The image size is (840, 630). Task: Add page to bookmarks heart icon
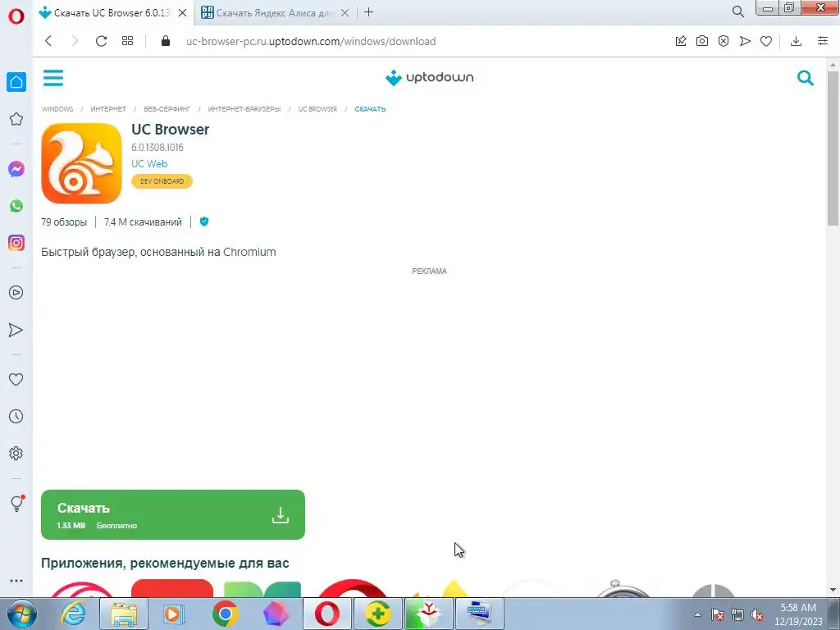coord(766,41)
